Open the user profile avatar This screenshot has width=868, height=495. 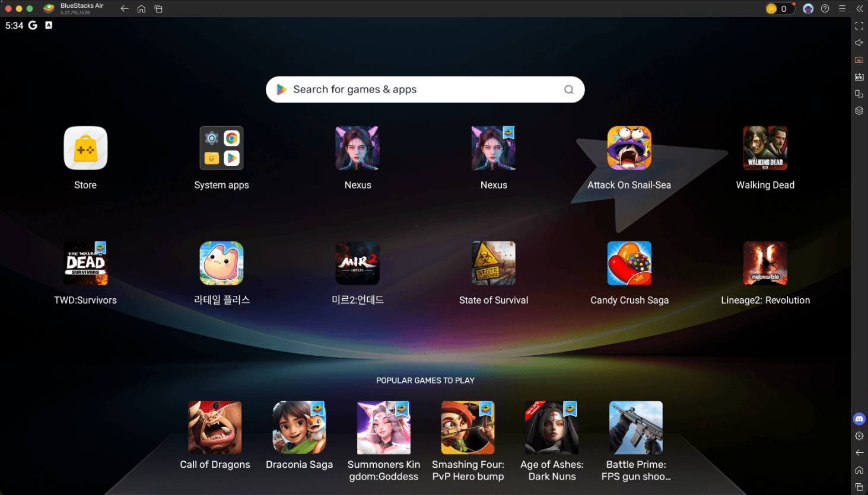808,8
